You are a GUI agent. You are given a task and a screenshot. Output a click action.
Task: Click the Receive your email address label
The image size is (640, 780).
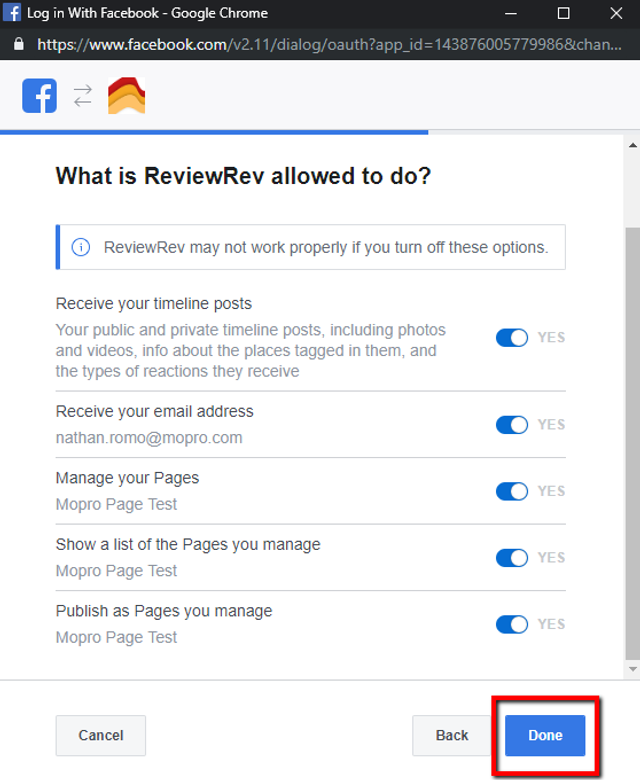(x=155, y=411)
